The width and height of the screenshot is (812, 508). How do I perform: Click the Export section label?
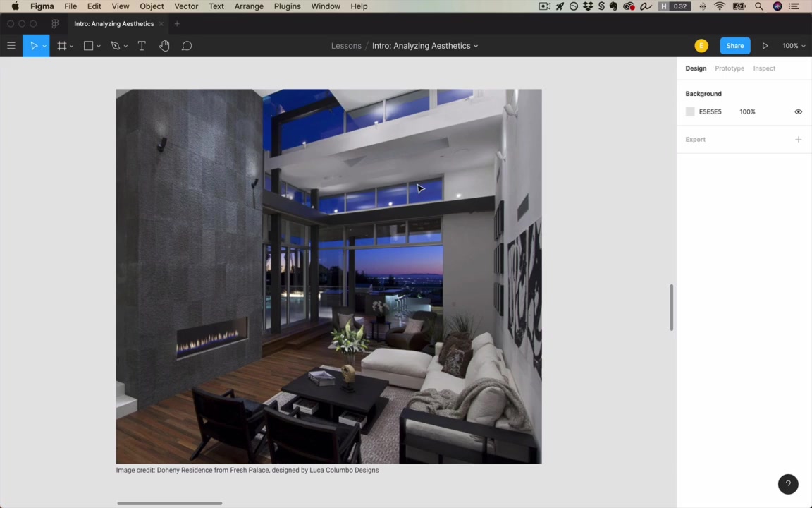(x=695, y=140)
